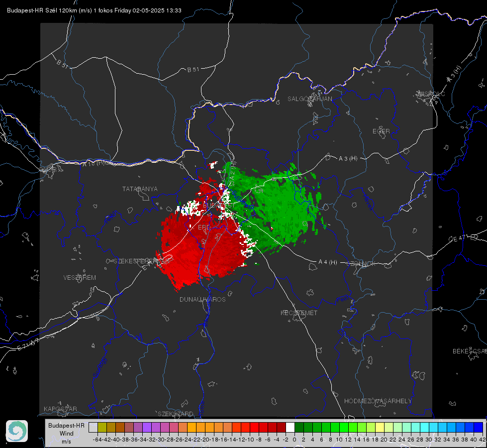Pick the bright purple swatch between -34 and -32
487x448 pixels.
147,427
